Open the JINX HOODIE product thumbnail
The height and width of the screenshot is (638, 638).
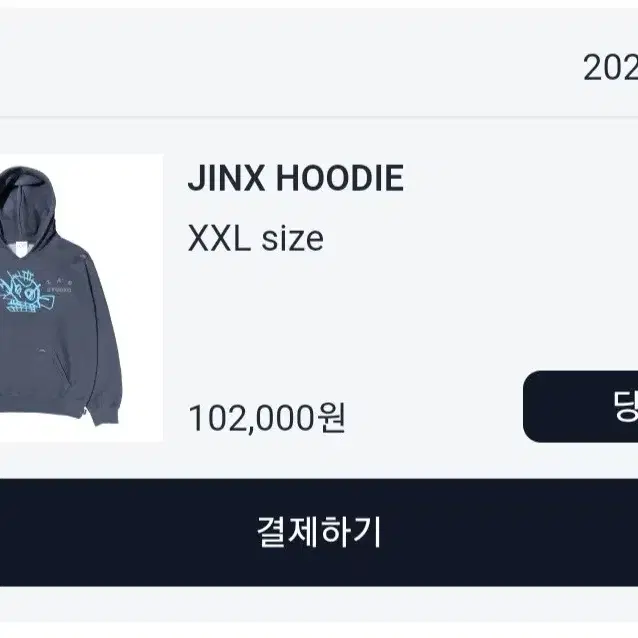[81, 298]
